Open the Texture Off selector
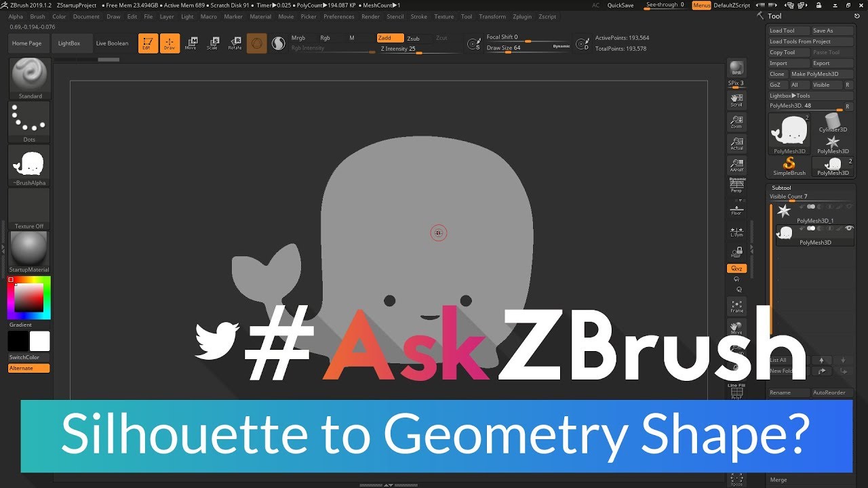 click(x=30, y=209)
